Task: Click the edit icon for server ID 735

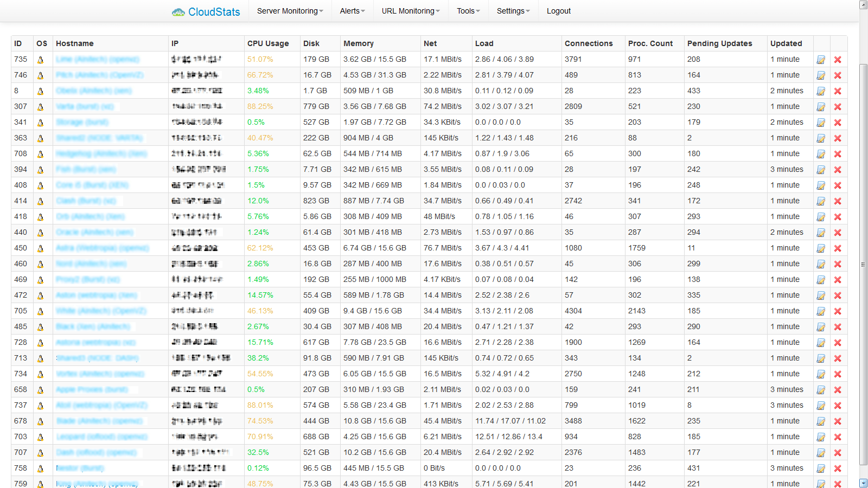Action: [821, 60]
